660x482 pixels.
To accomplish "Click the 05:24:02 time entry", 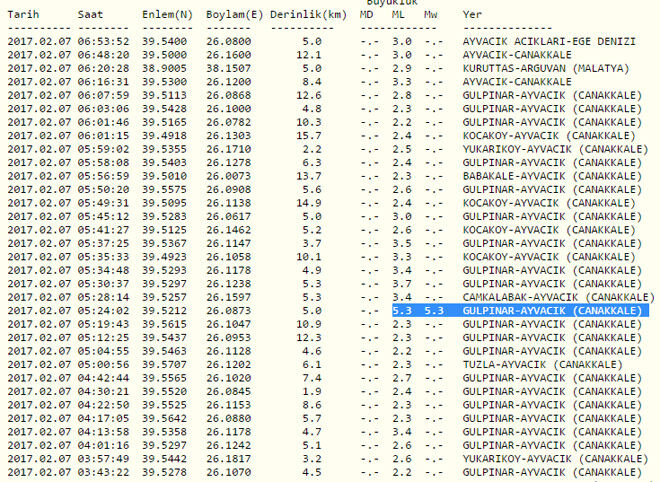I will click(103, 311).
